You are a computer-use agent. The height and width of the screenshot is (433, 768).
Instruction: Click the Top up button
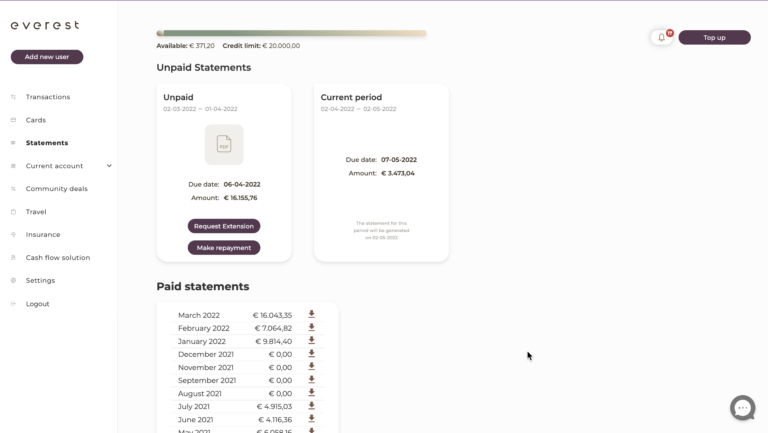tap(714, 38)
